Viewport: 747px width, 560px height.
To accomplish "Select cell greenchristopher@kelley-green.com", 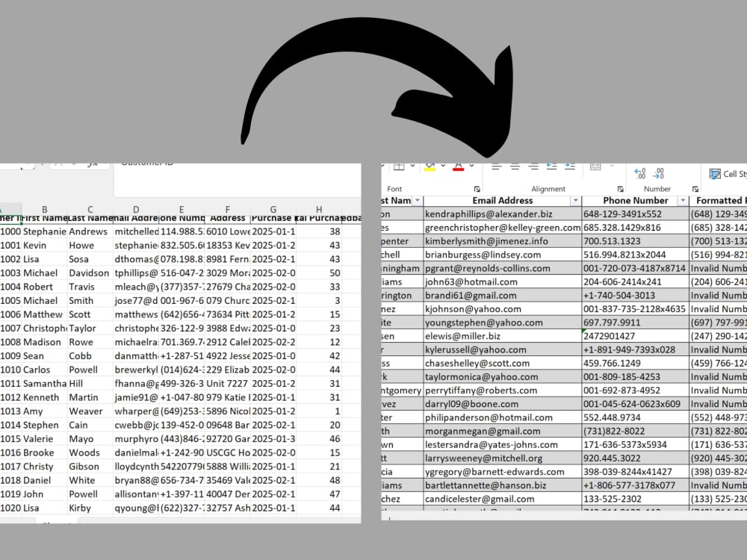I will tap(502, 228).
